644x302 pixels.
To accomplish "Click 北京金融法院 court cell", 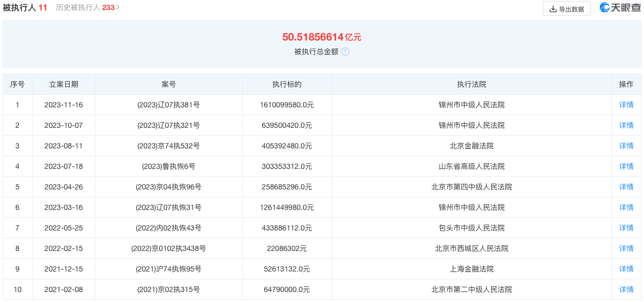I will point(471,146).
